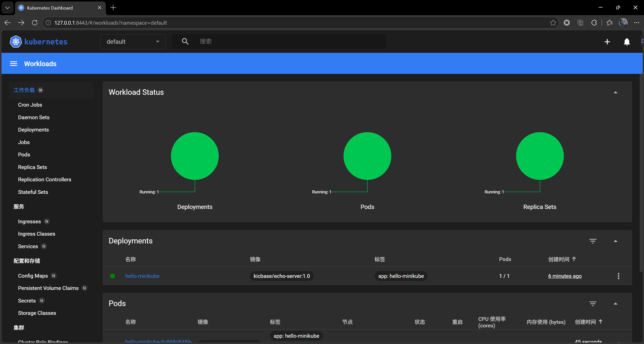This screenshot has width=644, height=344.
Task: Open browser favorites list icon
Action: coord(610,23)
